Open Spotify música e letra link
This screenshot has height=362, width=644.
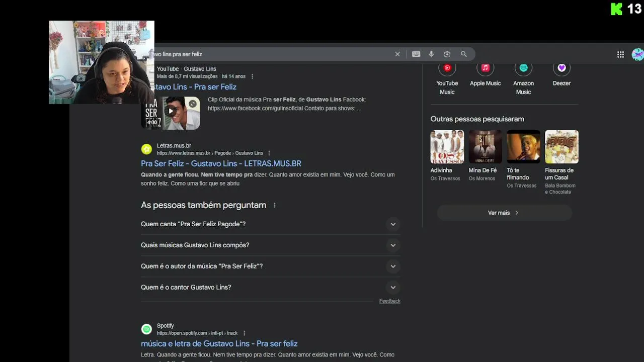click(219, 343)
